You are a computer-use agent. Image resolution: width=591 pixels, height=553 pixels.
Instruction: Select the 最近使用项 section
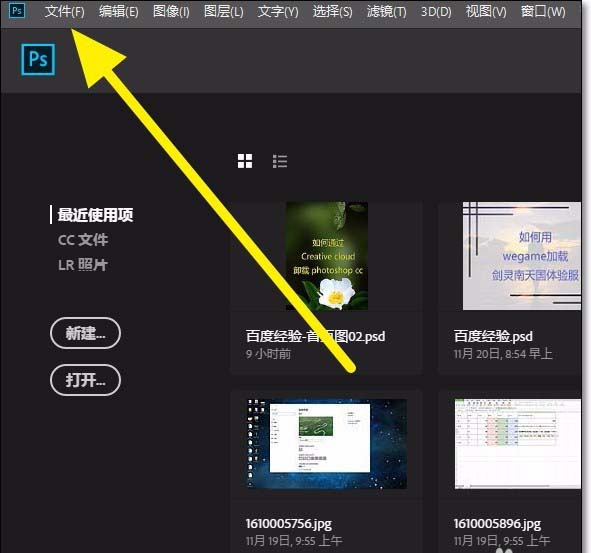click(95, 215)
